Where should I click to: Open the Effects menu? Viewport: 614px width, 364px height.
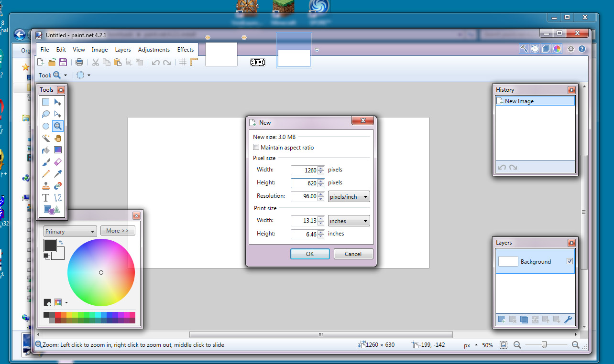coord(186,49)
